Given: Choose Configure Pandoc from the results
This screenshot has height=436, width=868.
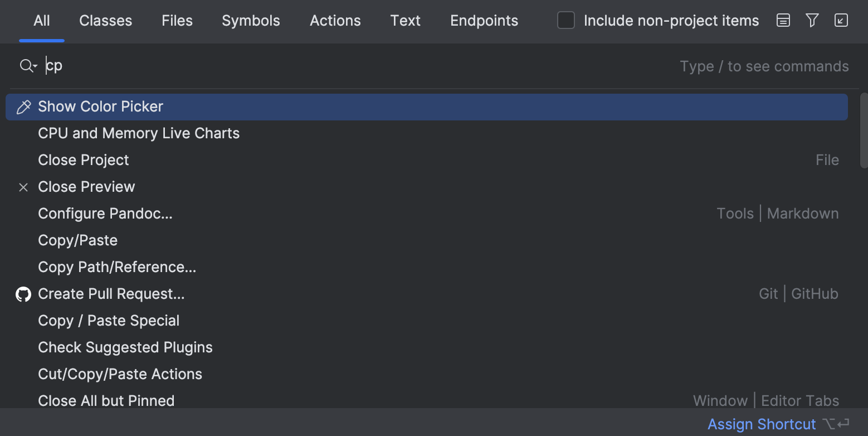Looking at the screenshot, I should coord(105,214).
